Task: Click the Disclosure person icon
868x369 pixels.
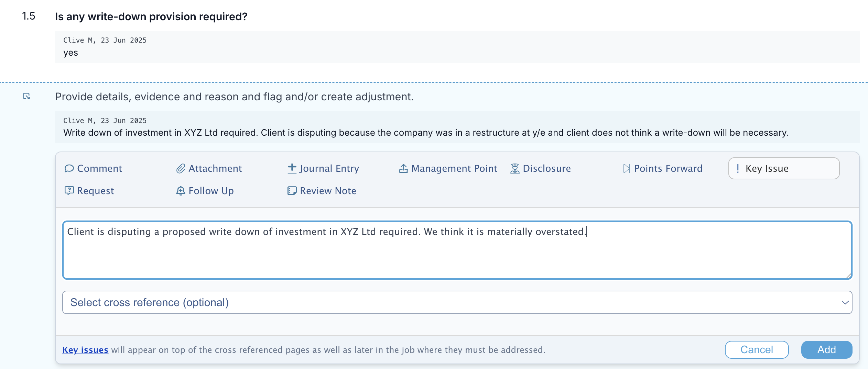Action: click(x=515, y=168)
